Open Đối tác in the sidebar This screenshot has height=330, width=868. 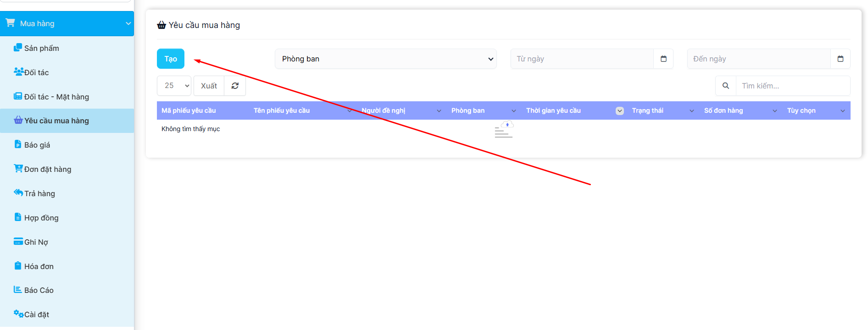click(x=36, y=72)
